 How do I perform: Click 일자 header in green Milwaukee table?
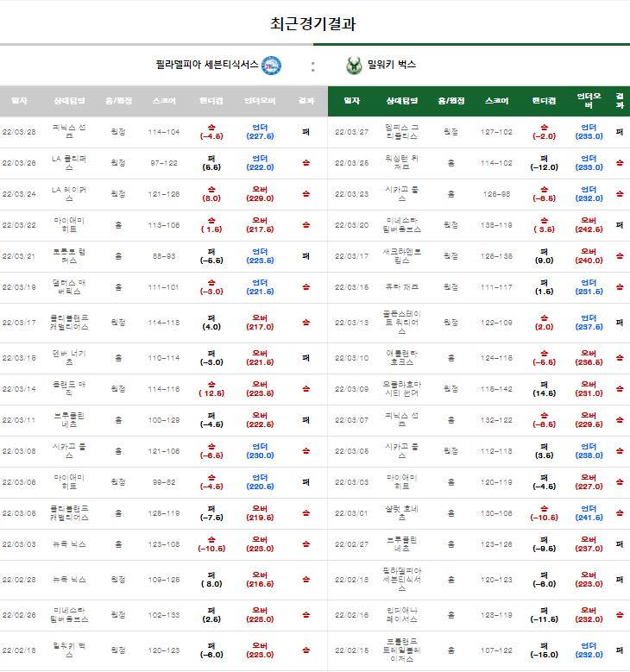[351, 101]
